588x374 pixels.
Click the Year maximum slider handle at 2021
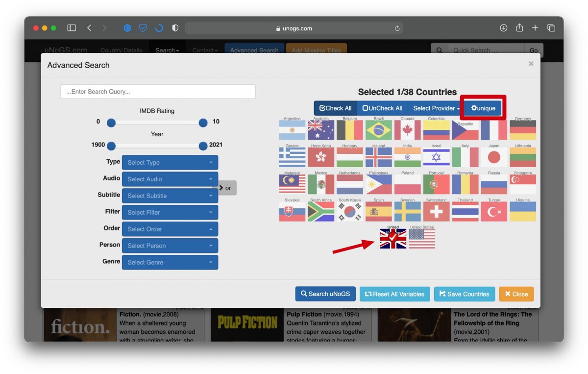203,146
